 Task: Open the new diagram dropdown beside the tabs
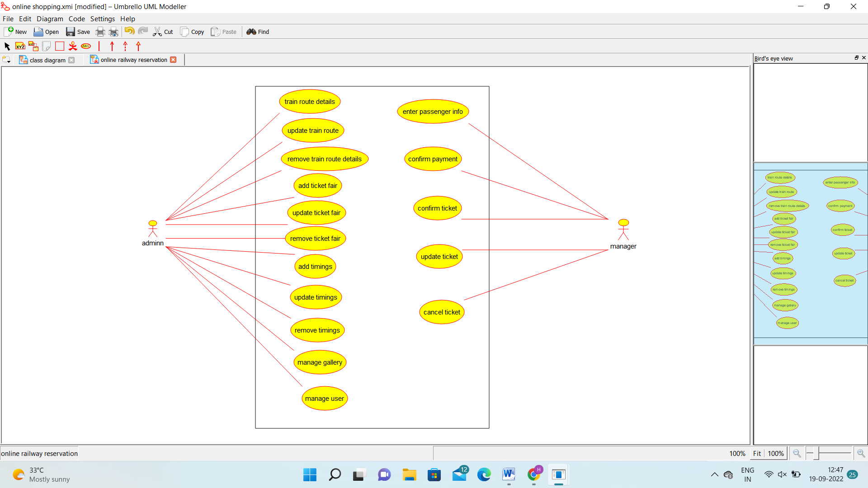[6, 60]
